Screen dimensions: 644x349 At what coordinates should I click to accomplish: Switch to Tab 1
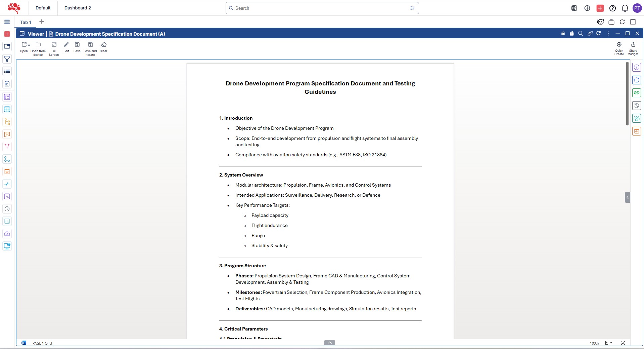tap(26, 22)
